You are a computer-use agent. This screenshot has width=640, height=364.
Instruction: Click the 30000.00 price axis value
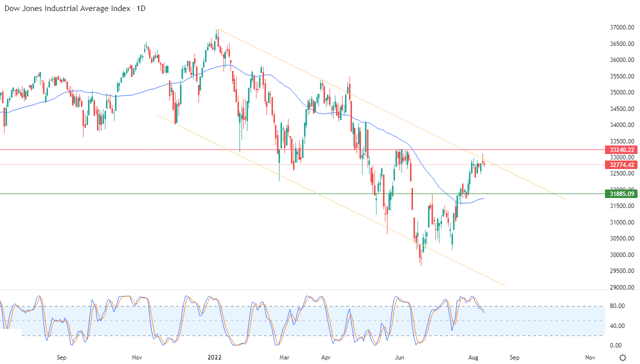coord(621,254)
